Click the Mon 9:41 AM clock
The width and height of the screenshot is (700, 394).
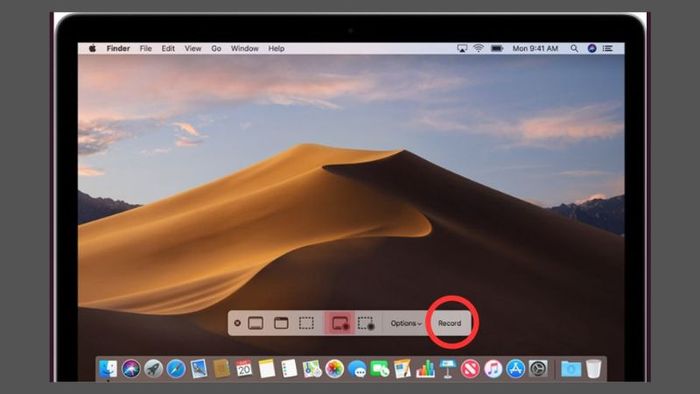pos(535,48)
